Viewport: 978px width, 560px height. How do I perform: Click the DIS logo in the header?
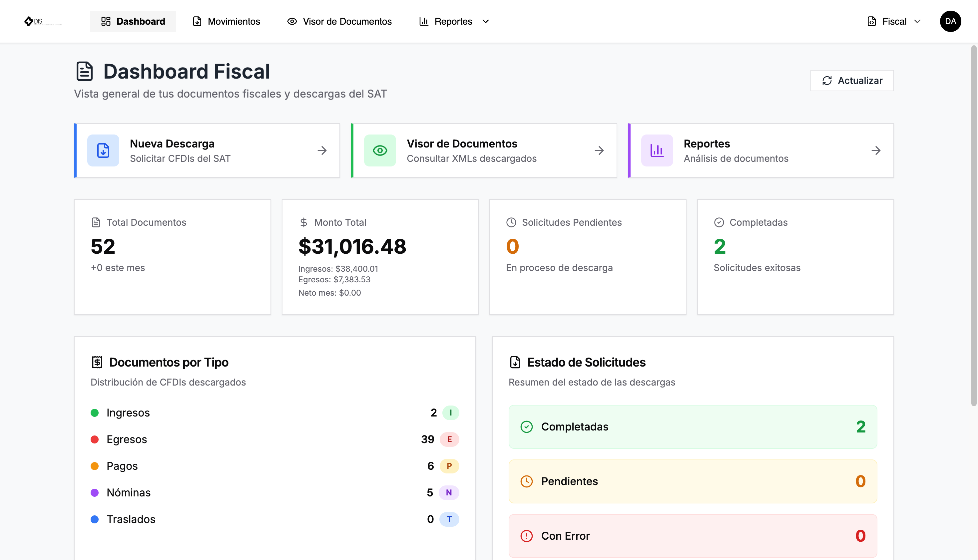(x=42, y=21)
